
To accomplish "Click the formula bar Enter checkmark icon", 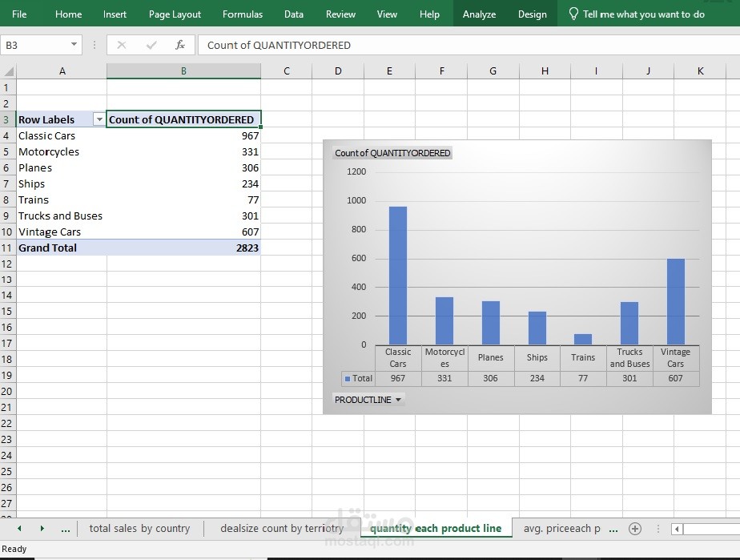I will (151, 46).
